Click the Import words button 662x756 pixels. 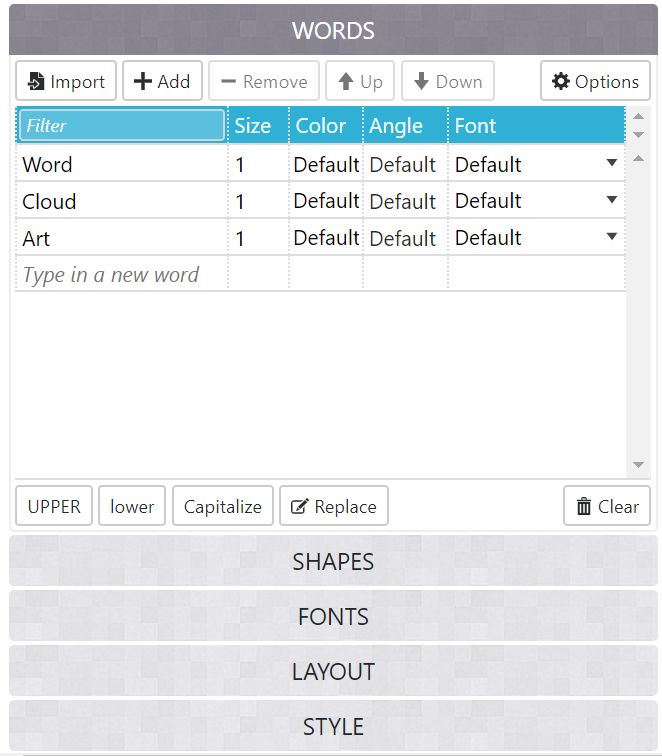pos(66,81)
